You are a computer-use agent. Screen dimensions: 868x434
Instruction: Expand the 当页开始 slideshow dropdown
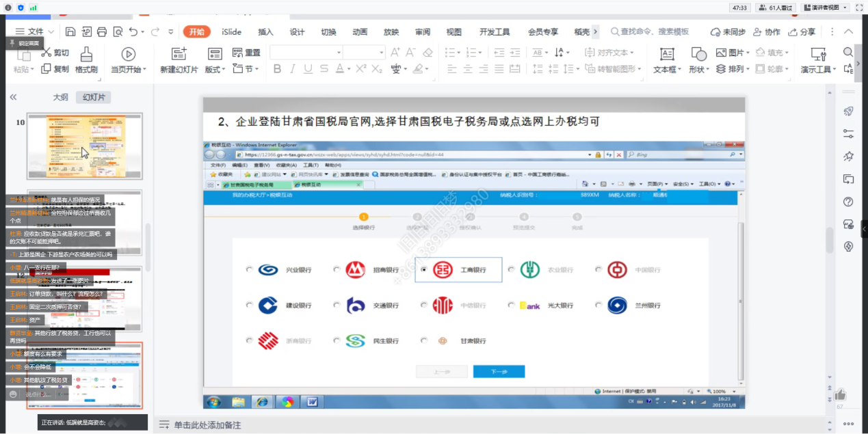coord(144,69)
